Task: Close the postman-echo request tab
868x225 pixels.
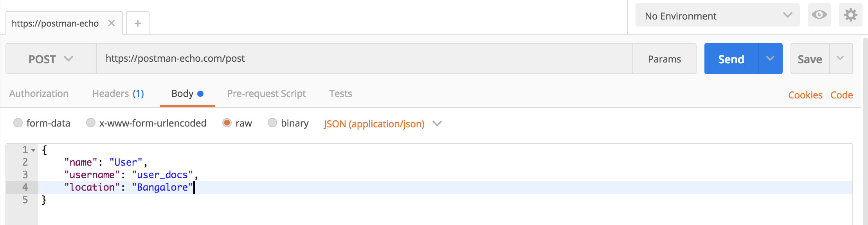Action: pyautogui.click(x=112, y=23)
